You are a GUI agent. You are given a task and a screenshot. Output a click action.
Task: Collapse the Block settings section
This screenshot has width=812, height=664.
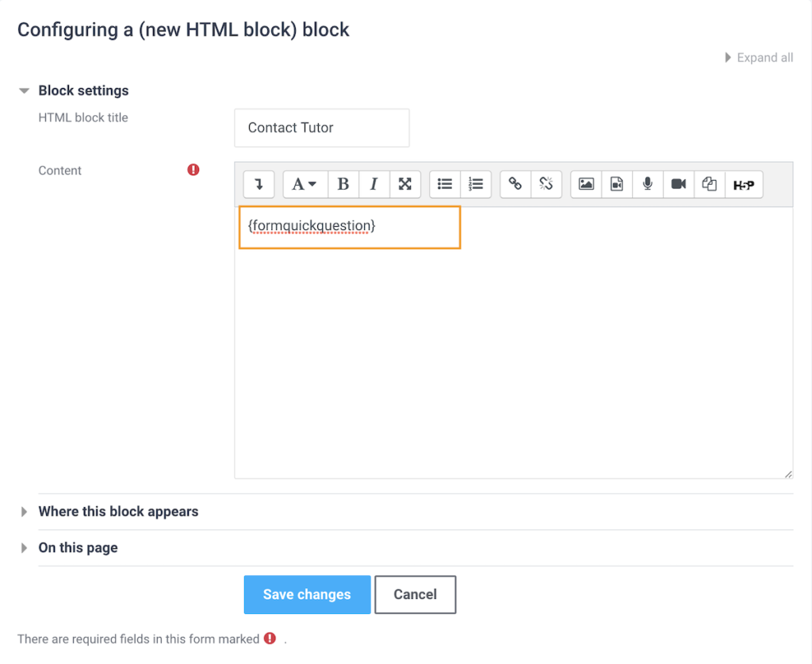coord(25,90)
